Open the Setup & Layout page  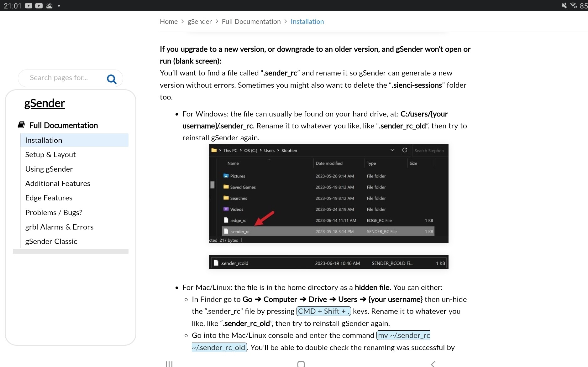(50, 155)
